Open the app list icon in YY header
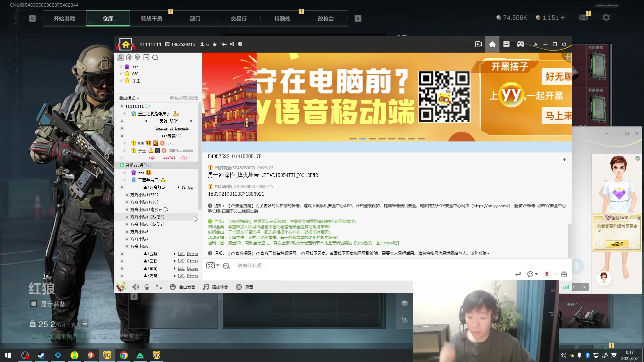Screen dimensions: 644x362 pos(506,44)
